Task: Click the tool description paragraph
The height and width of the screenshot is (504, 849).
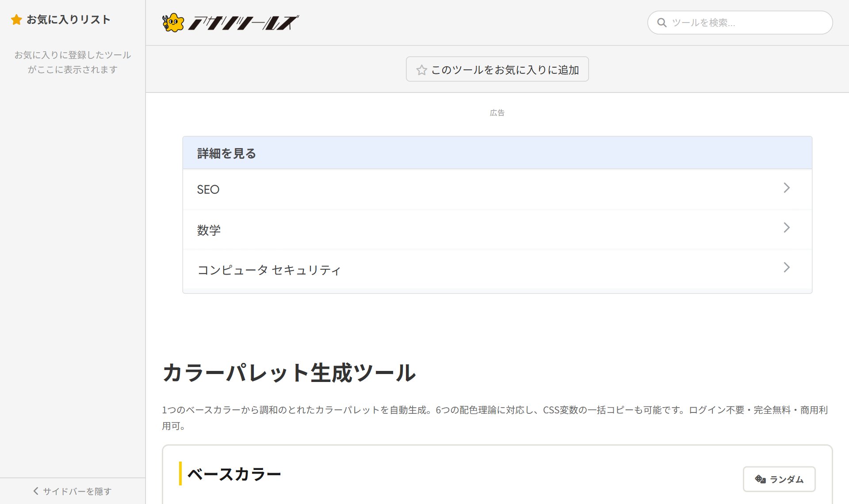Action: (495, 418)
